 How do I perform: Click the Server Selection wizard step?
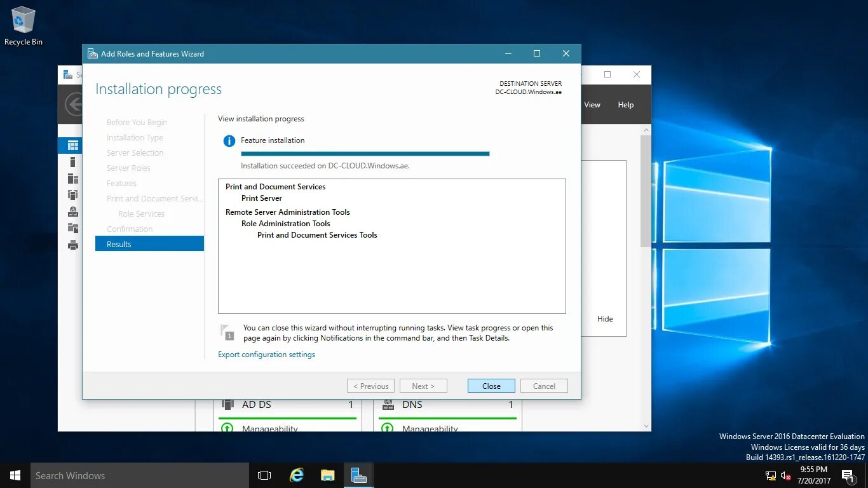135,152
